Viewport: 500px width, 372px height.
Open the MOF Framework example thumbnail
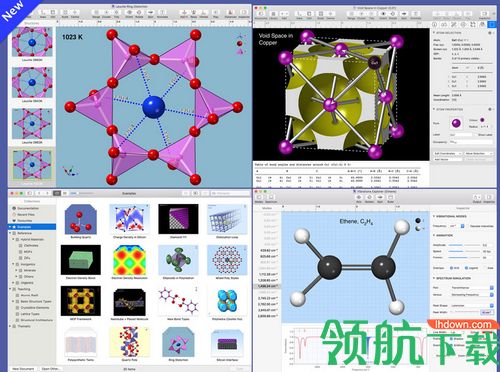point(81,301)
